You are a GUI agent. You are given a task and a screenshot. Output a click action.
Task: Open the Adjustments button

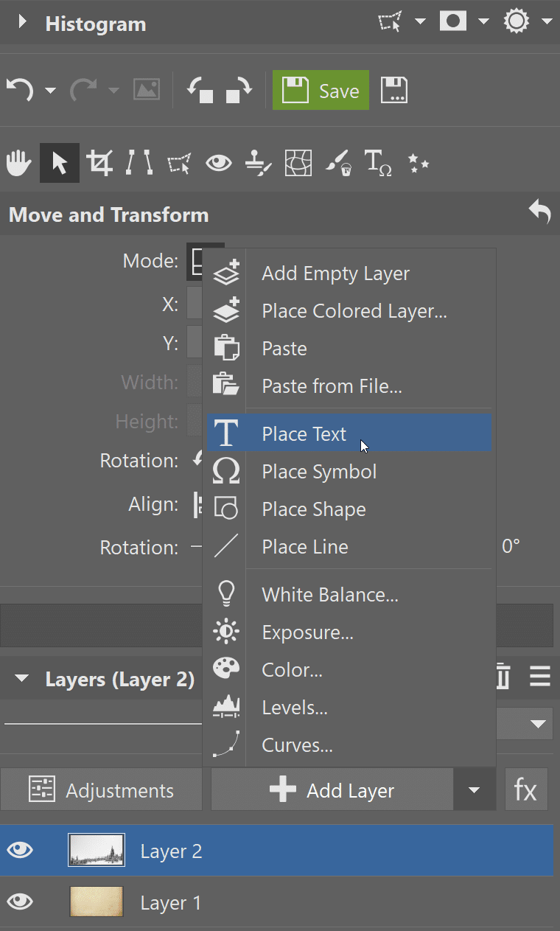click(102, 790)
